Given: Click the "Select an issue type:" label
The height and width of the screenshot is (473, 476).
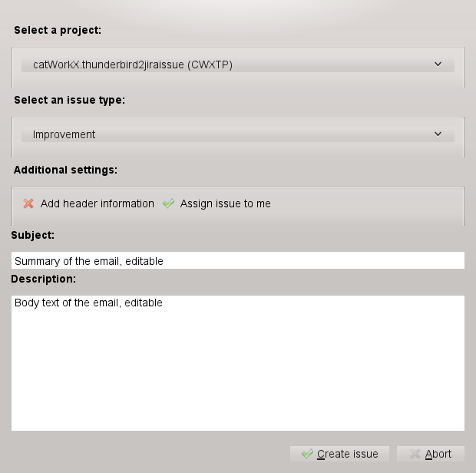Looking at the screenshot, I should pyautogui.click(x=69, y=100).
